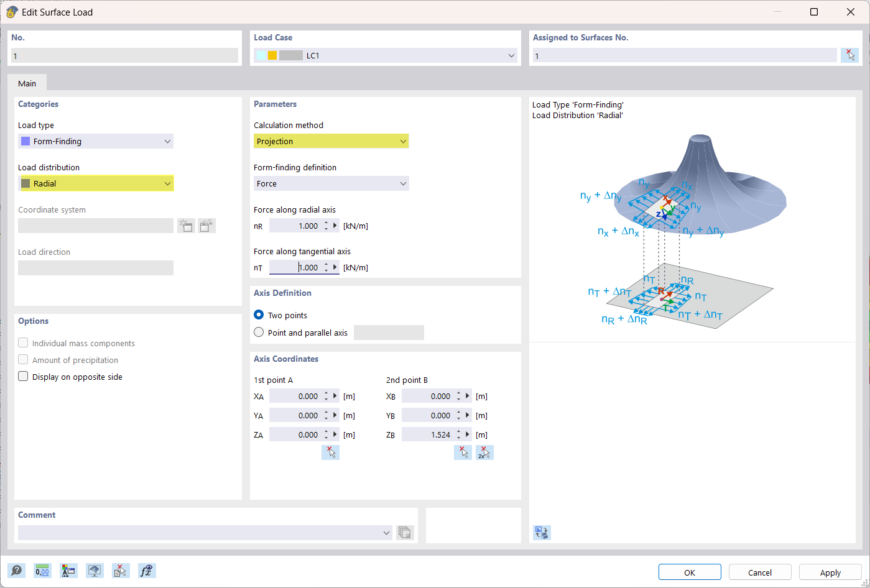Open the ZA coordinate flyout arrow
Image resolution: width=870 pixels, height=588 pixels.
(335, 434)
